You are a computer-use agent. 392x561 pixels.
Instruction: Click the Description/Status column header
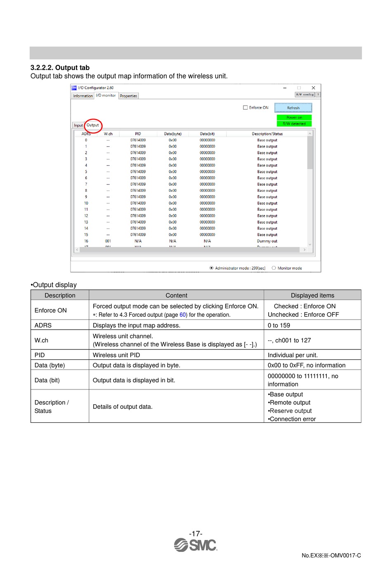[x=267, y=134]
